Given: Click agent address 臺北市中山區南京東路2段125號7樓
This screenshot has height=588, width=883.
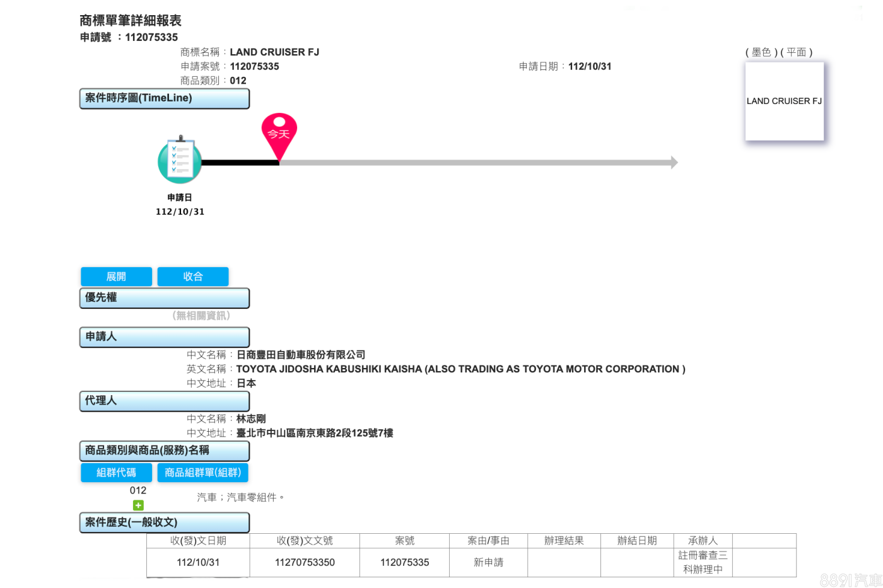Looking at the screenshot, I should point(315,433).
